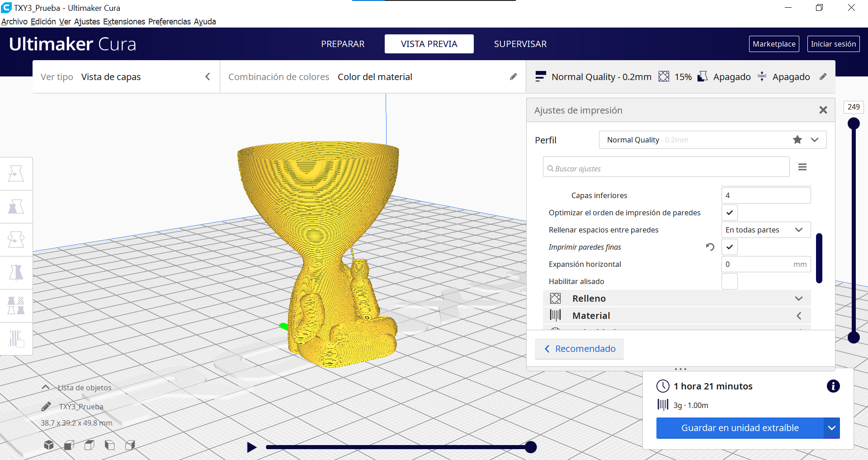
Task: Switch to the SUPERVISAR stage
Action: click(520, 44)
